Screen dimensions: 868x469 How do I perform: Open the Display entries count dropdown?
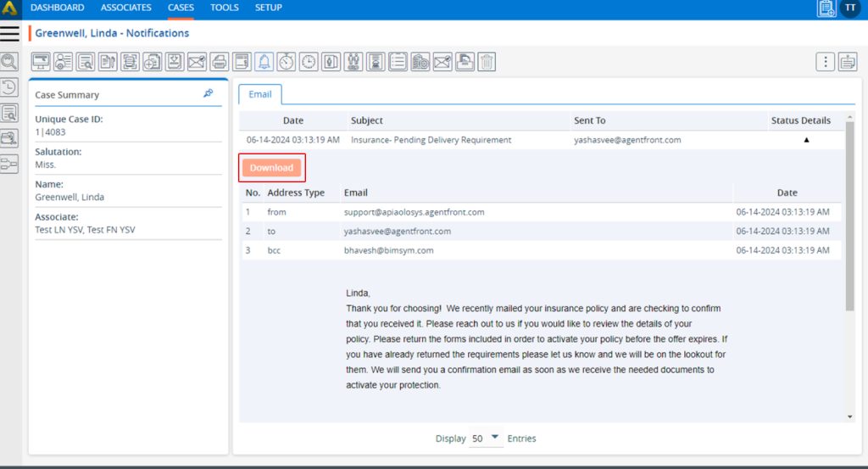486,438
